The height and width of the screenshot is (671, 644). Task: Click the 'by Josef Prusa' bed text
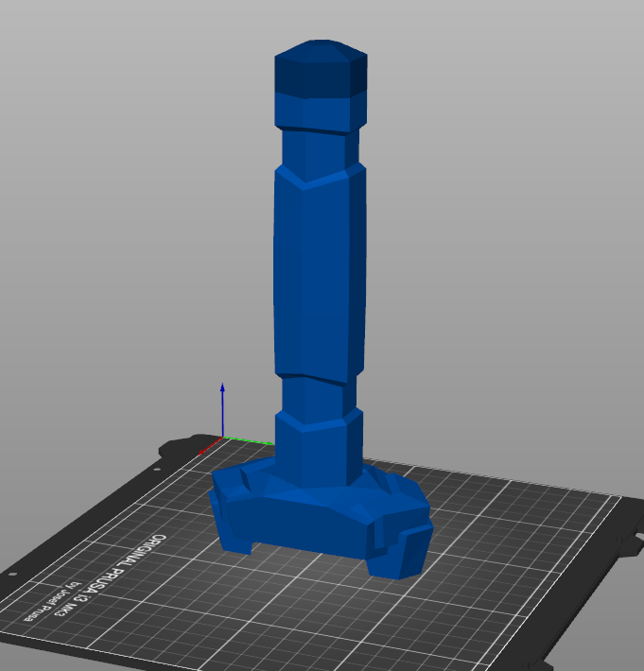tap(52, 601)
